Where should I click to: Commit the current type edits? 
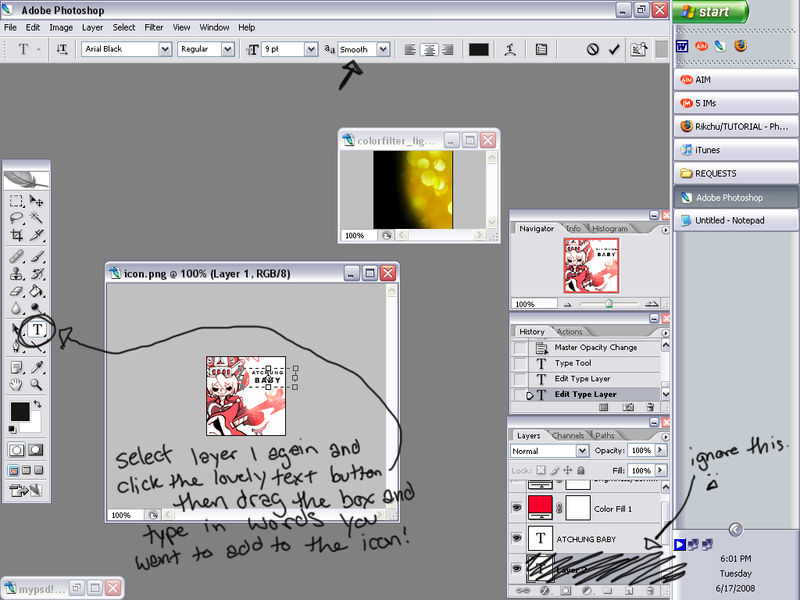pos(614,49)
